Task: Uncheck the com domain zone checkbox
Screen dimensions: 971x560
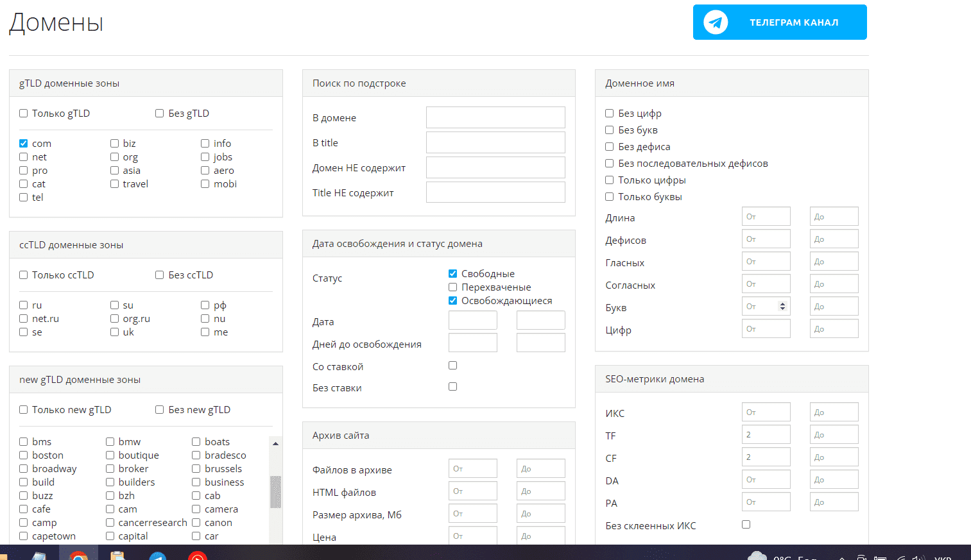Action: (24, 144)
